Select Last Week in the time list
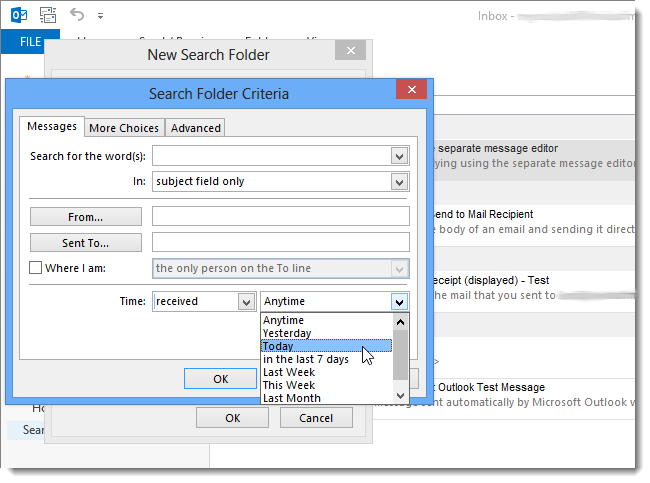Image resolution: width=650 pixels, height=483 pixels. click(x=327, y=372)
